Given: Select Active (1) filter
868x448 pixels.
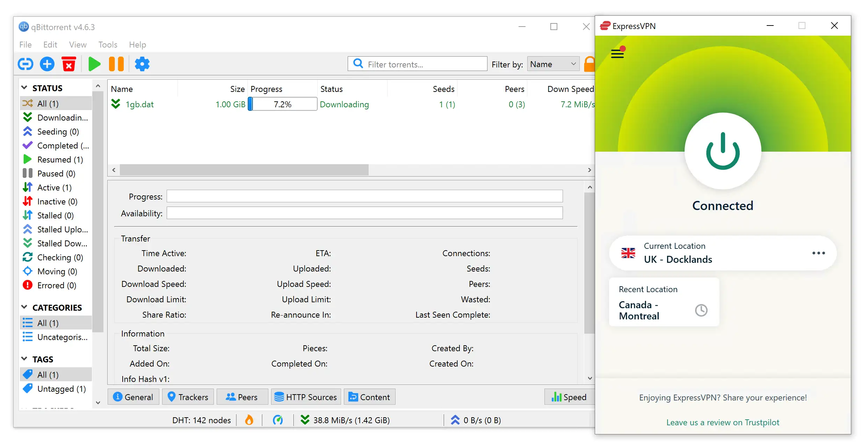Looking at the screenshot, I should 56,187.
